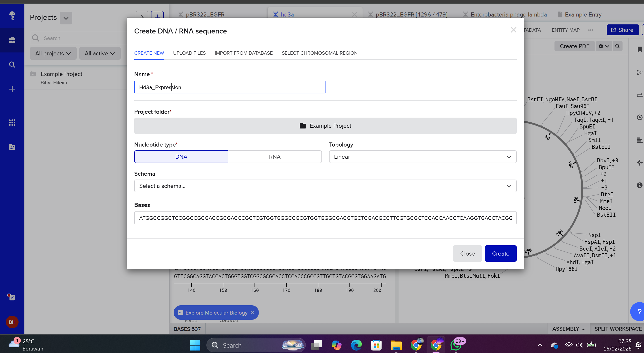Open the global search icon in sidebar
Screen dimensions: 644x353
coord(12,65)
